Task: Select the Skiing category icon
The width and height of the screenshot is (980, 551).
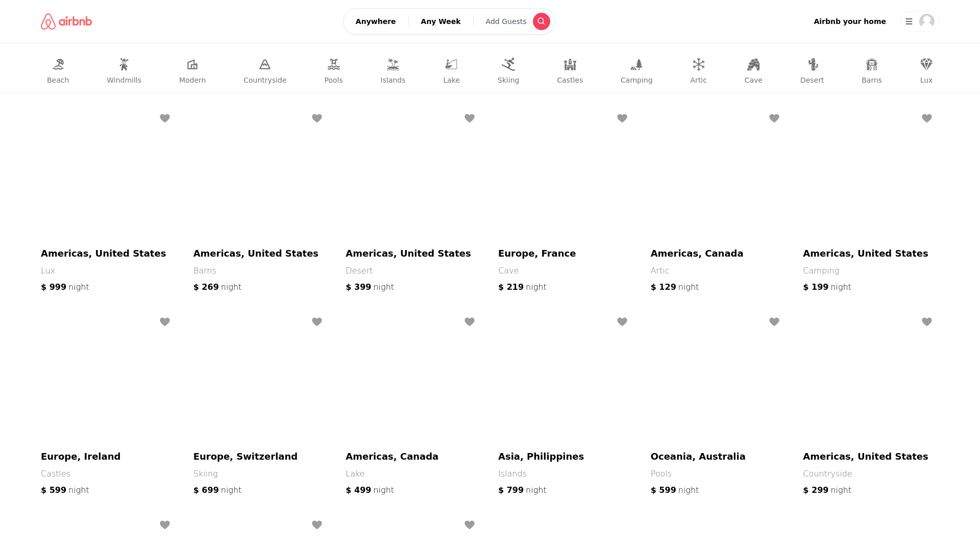Action: [508, 64]
